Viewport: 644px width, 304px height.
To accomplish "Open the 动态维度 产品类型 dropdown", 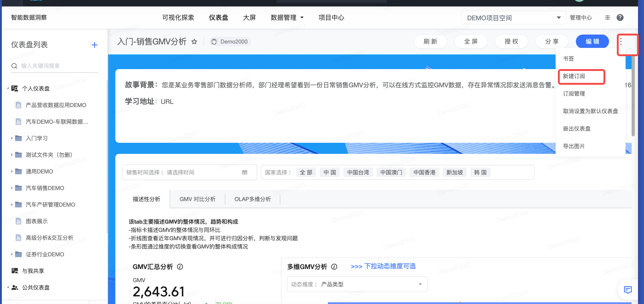I will click(x=357, y=284).
